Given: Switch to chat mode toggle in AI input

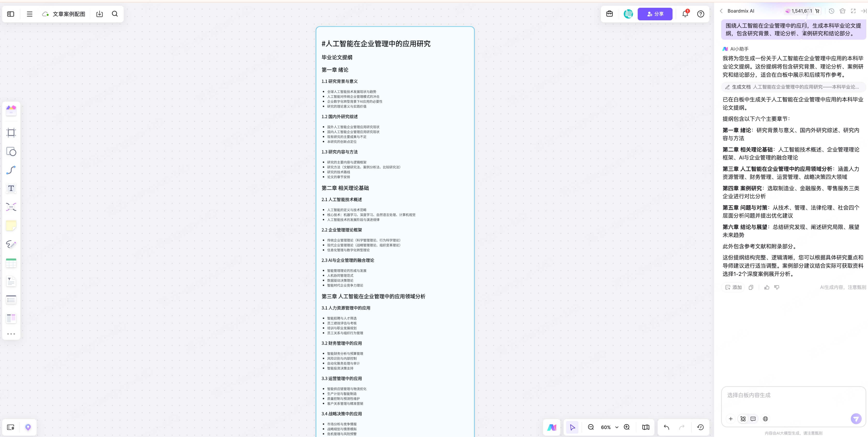Looking at the screenshot, I should 753,419.
